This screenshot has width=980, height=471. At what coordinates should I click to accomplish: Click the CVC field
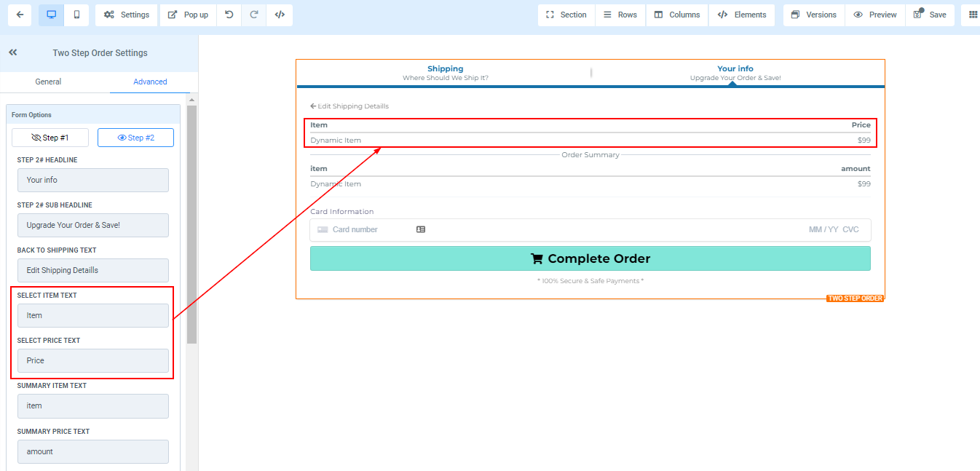(851, 229)
